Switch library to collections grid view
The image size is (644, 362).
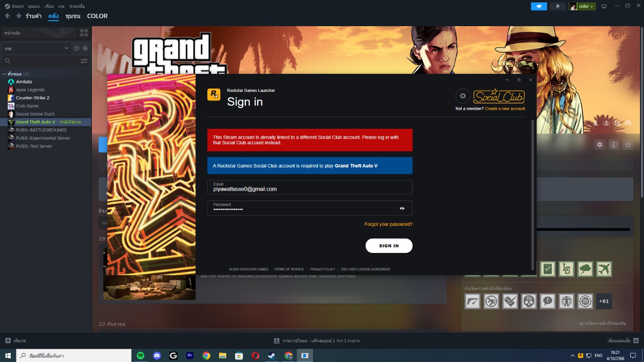[x=84, y=33]
